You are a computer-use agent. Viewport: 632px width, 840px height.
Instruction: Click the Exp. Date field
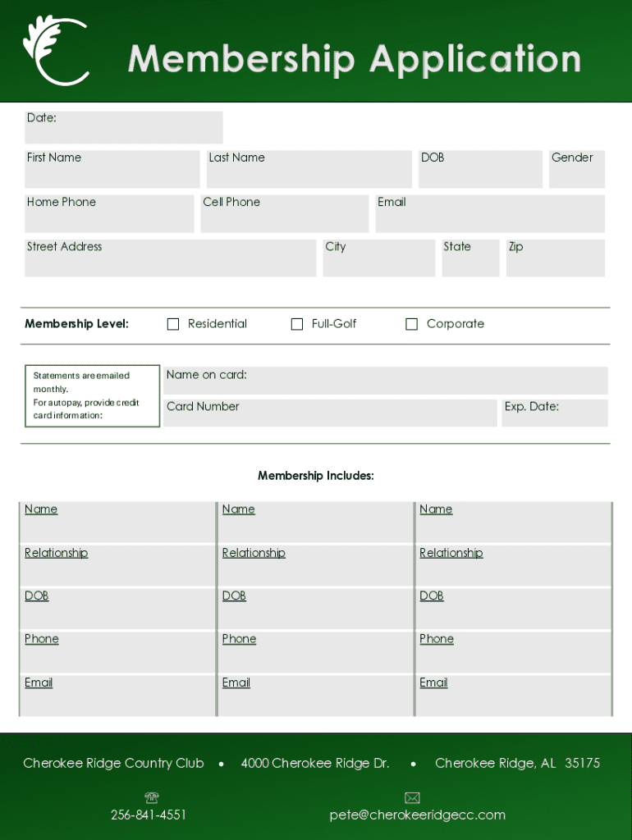[x=555, y=413]
